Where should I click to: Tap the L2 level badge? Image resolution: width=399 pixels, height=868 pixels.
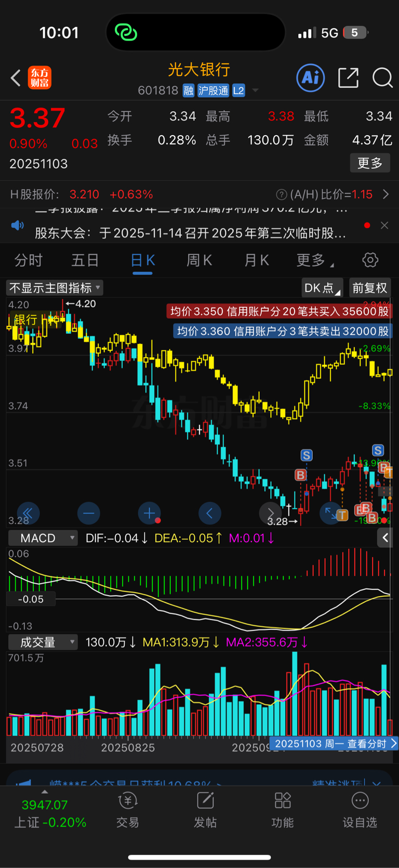point(238,91)
